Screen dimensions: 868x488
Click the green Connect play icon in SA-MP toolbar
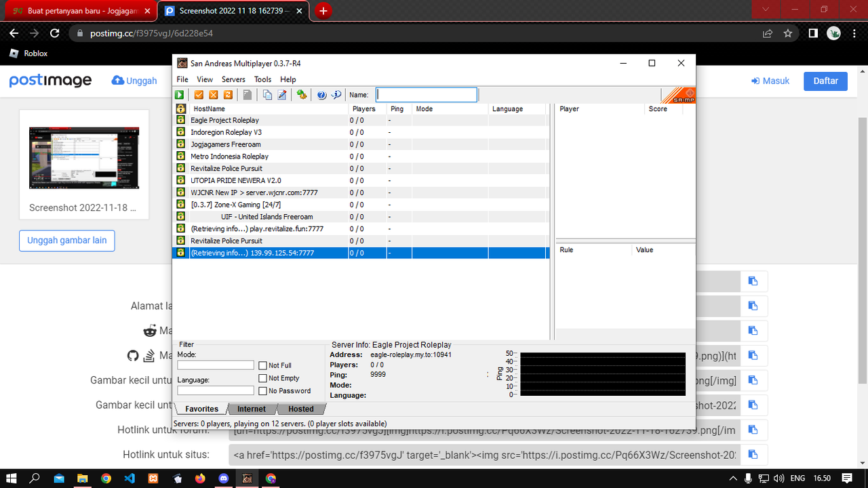[x=180, y=95]
